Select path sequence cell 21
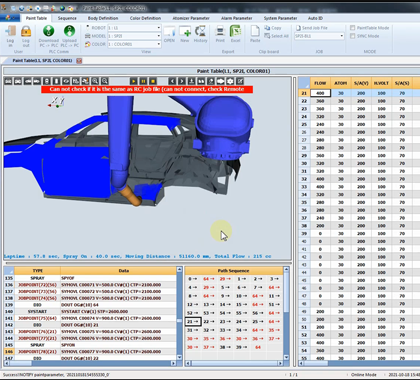This screenshot has width=420, height=380. point(193,322)
